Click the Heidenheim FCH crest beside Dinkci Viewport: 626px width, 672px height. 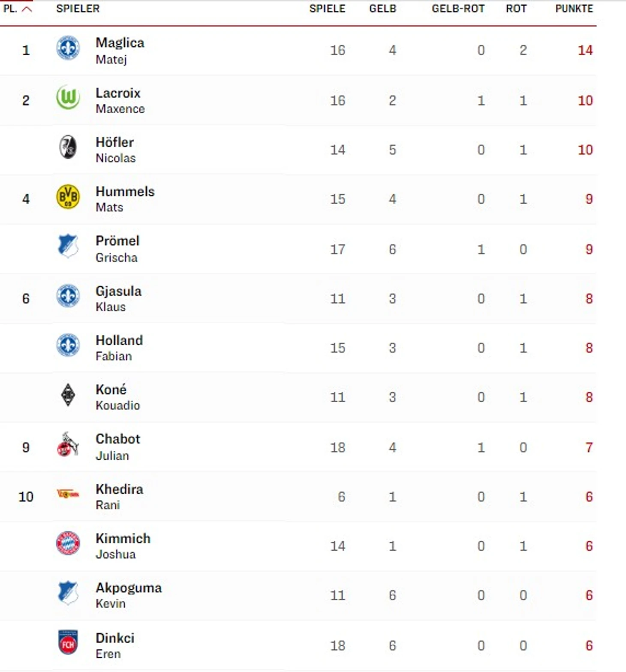(68, 642)
